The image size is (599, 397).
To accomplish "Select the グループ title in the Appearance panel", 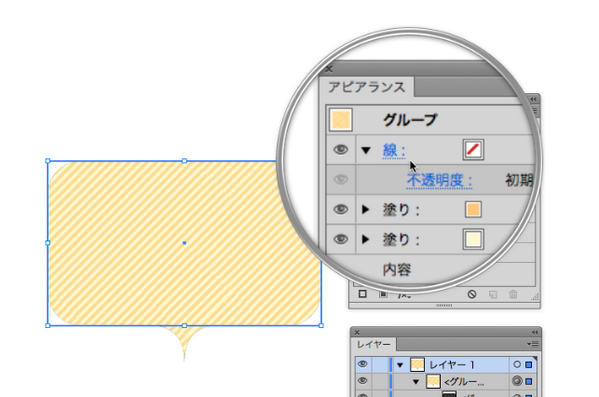I will [x=410, y=120].
